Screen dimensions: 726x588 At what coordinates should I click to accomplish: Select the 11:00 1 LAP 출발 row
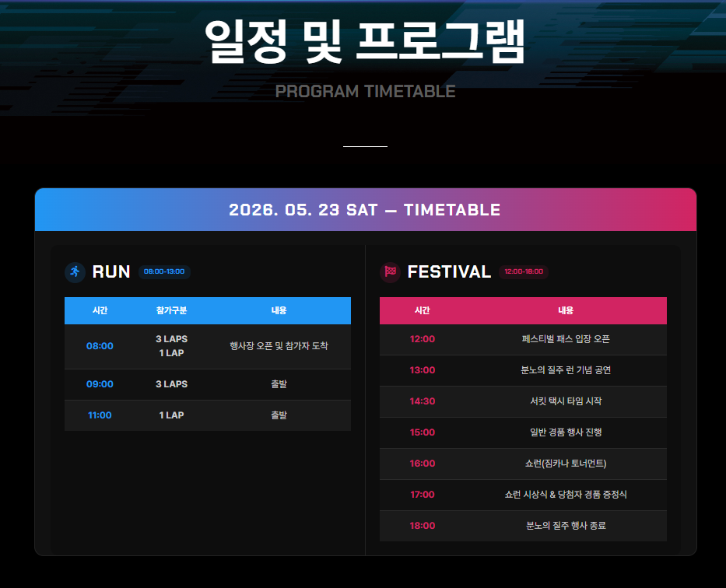coord(208,415)
